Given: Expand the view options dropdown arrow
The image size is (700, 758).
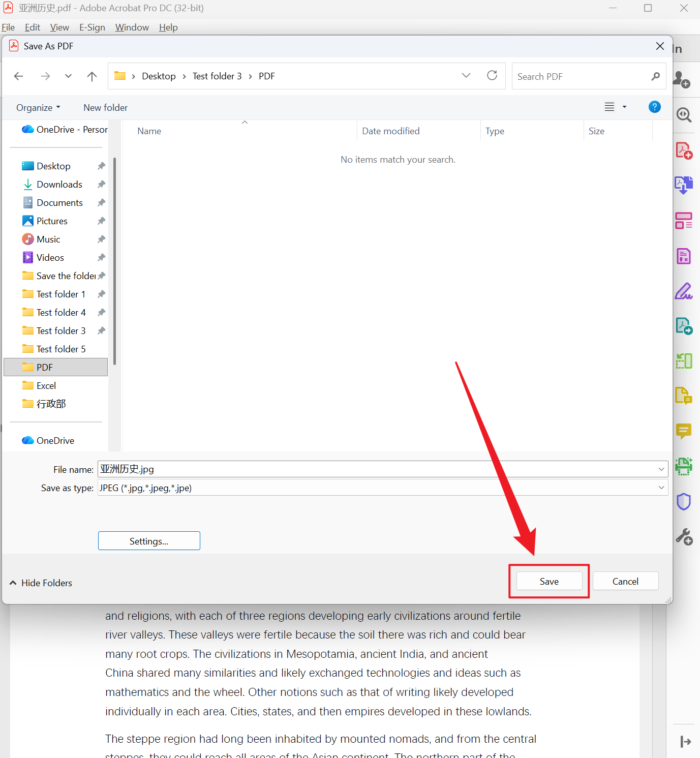Looking at the screenshot, I should [624, 107].
